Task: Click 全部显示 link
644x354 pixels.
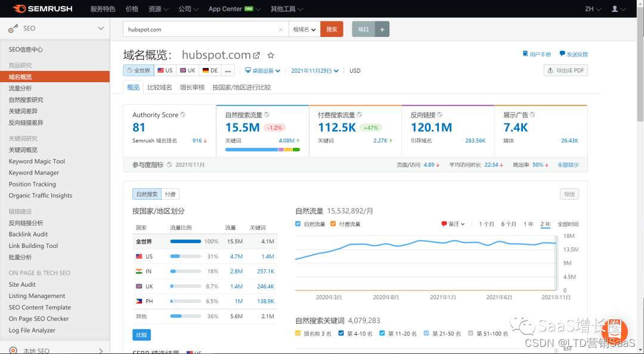Action: (568, 164)
